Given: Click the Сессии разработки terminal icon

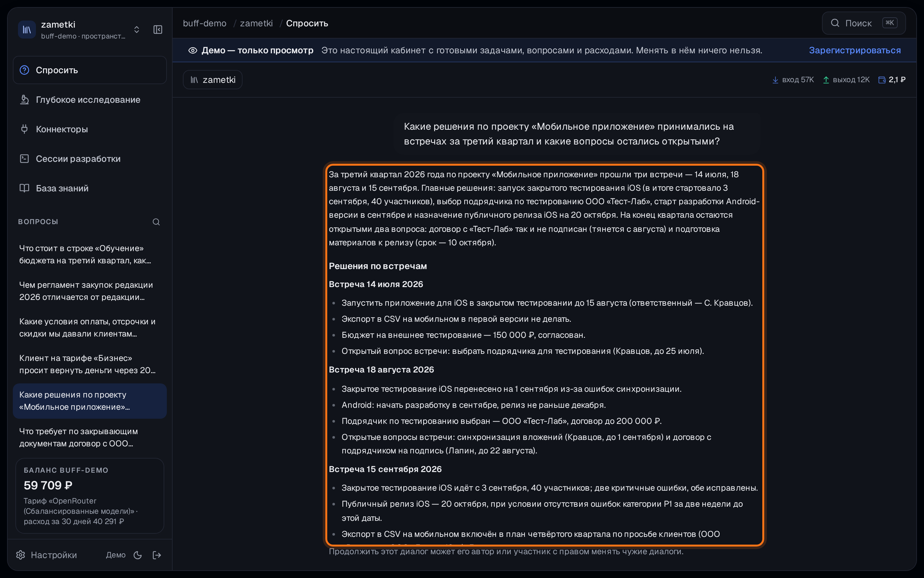Looking at the screenshot, I should (x=24, y=159).
